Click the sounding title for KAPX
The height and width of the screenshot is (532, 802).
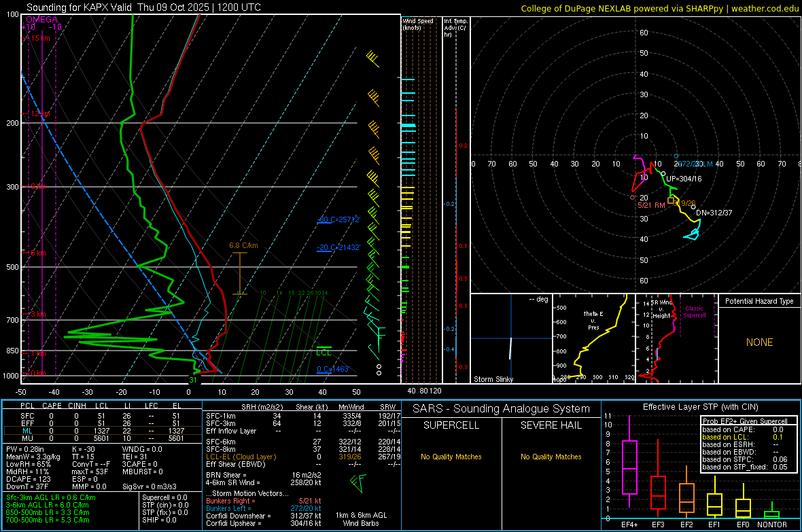coord(143,7)
